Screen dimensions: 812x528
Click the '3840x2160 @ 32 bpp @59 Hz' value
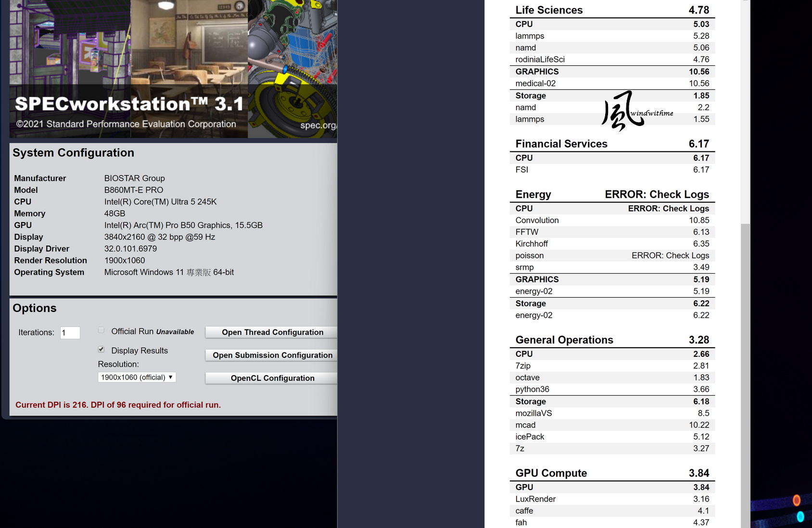pyautogui.click(x=160, y=237)
